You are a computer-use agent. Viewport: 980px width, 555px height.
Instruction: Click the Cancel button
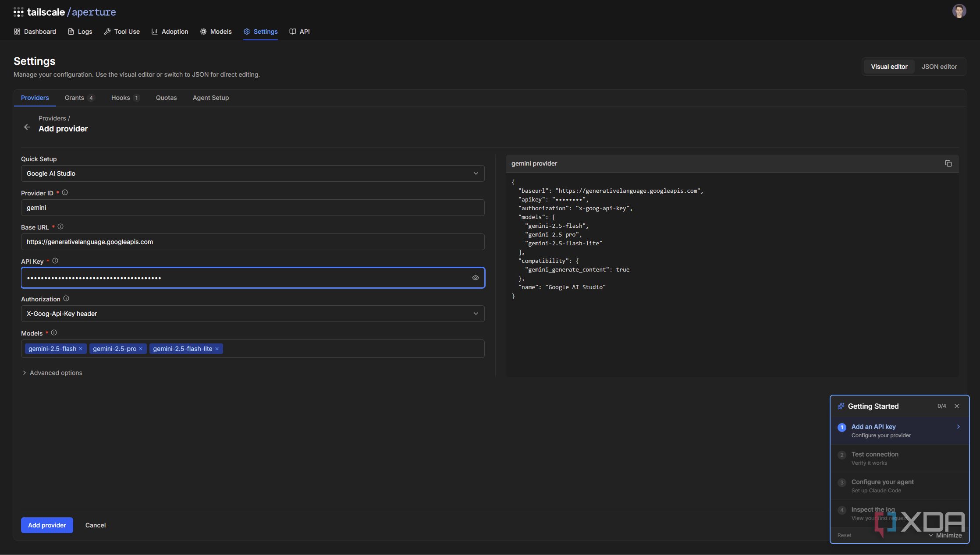point(96,525)
